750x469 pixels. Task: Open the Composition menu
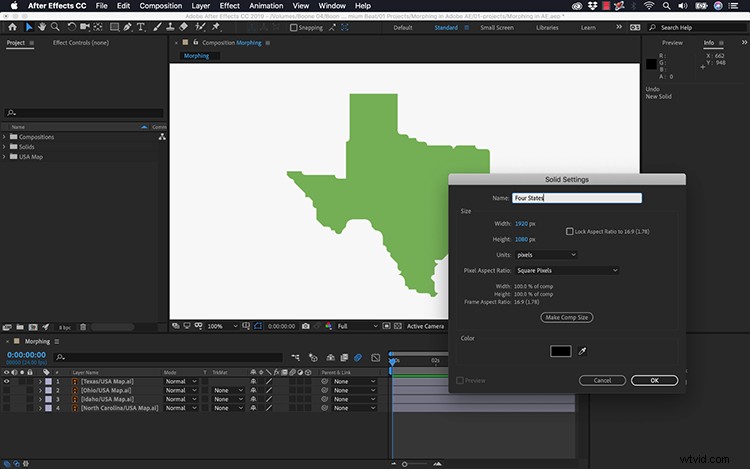coord(161,6)
